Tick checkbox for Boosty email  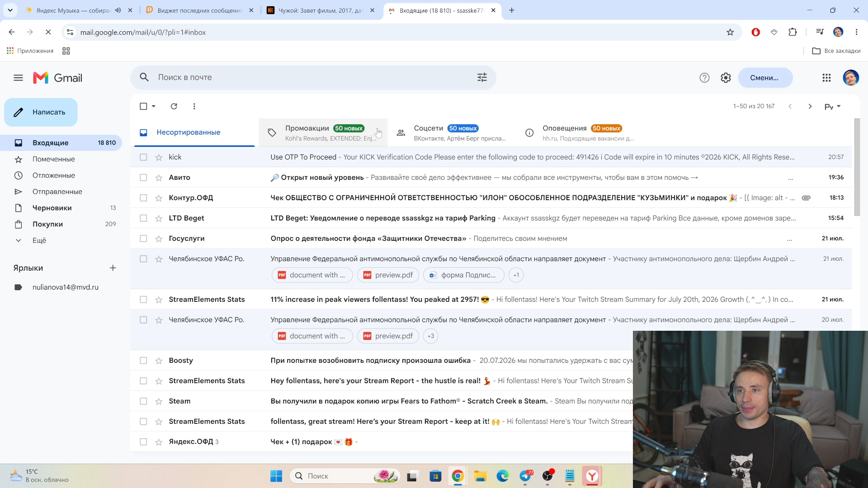point(143,361)
